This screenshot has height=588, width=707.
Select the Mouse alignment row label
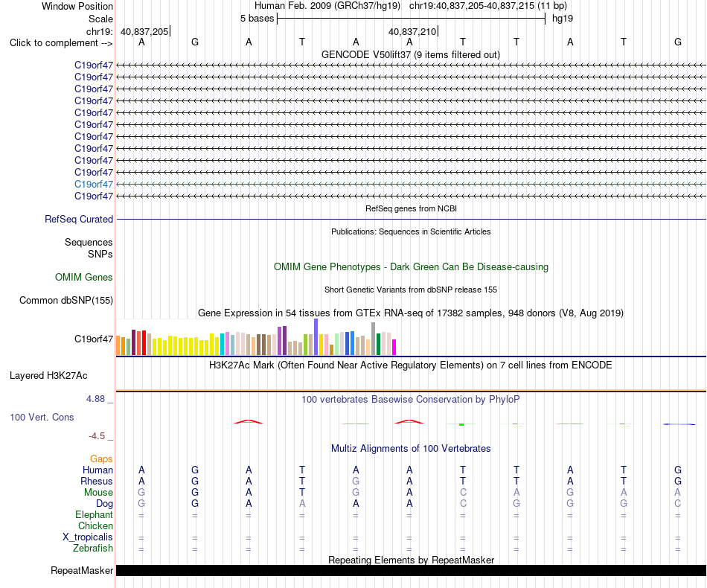click(98, 493)
